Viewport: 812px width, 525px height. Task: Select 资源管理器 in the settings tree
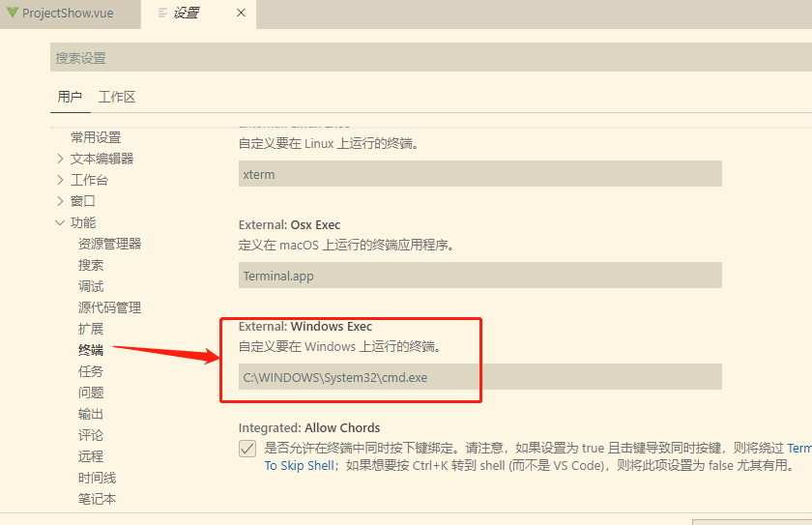(110, 244)
